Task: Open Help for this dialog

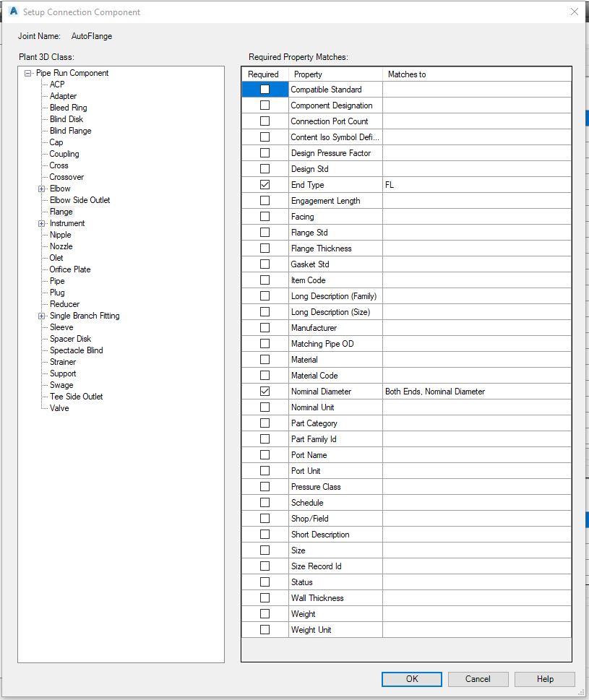Action: [x=545, y=679]
